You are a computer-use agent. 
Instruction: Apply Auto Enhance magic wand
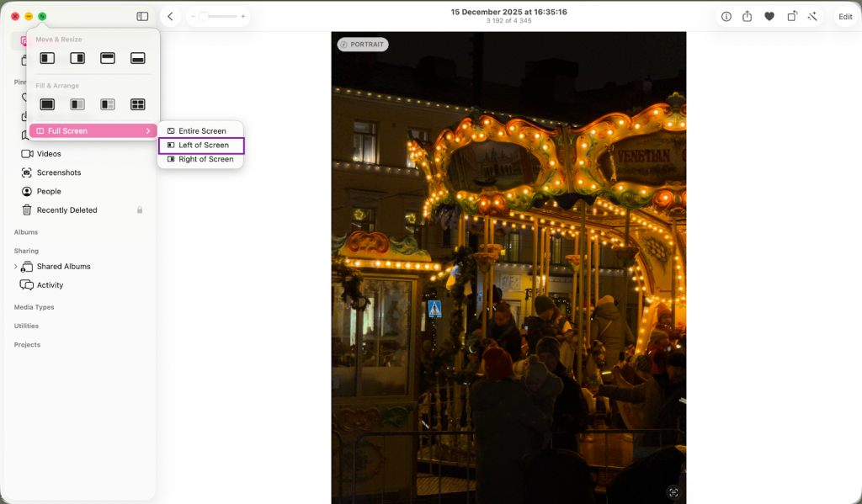[x=812, y=17]
